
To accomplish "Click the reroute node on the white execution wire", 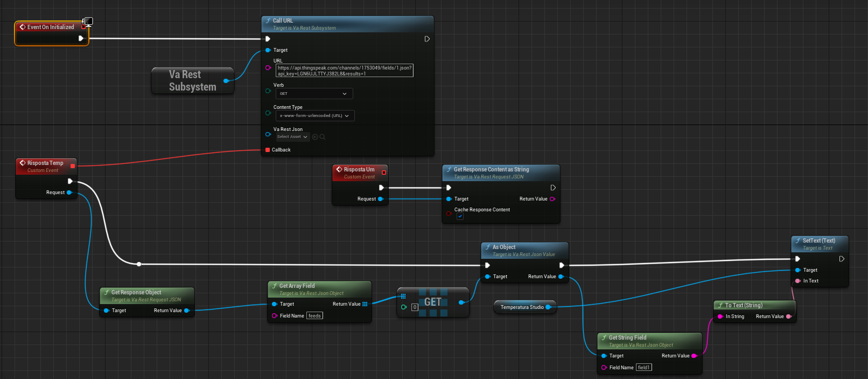I will (x=139, y=264).
